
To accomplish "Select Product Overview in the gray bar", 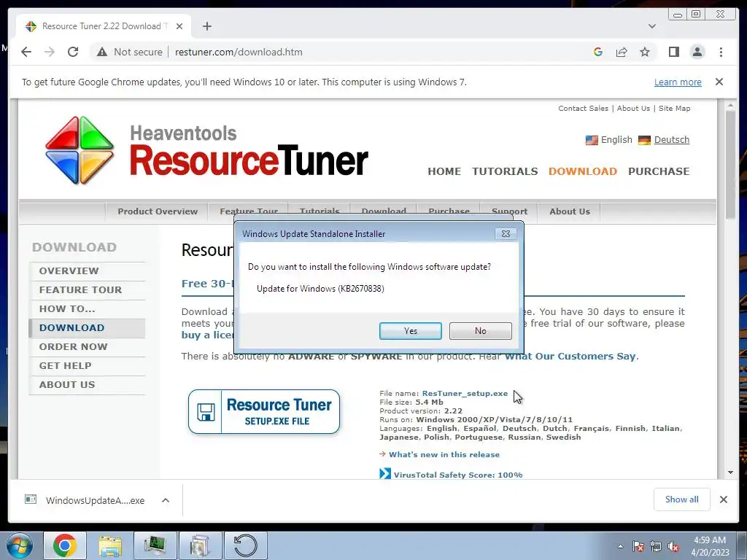I will point(158,211).
